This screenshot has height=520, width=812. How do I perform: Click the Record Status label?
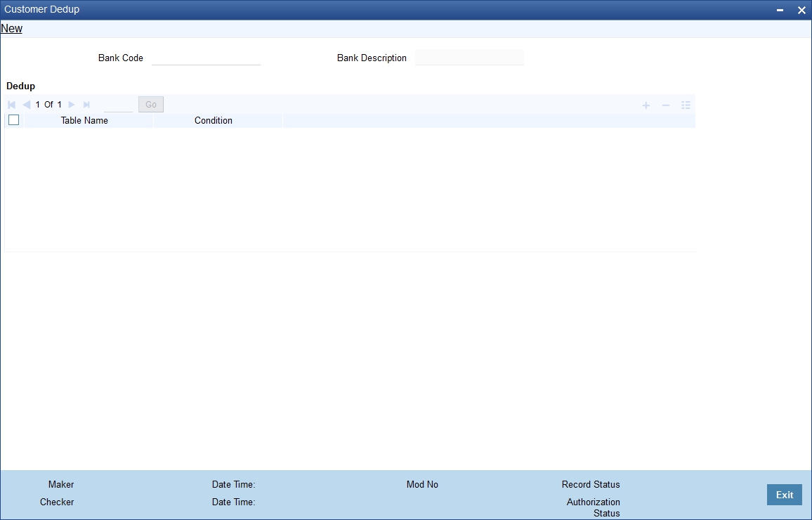click(591, 484)
